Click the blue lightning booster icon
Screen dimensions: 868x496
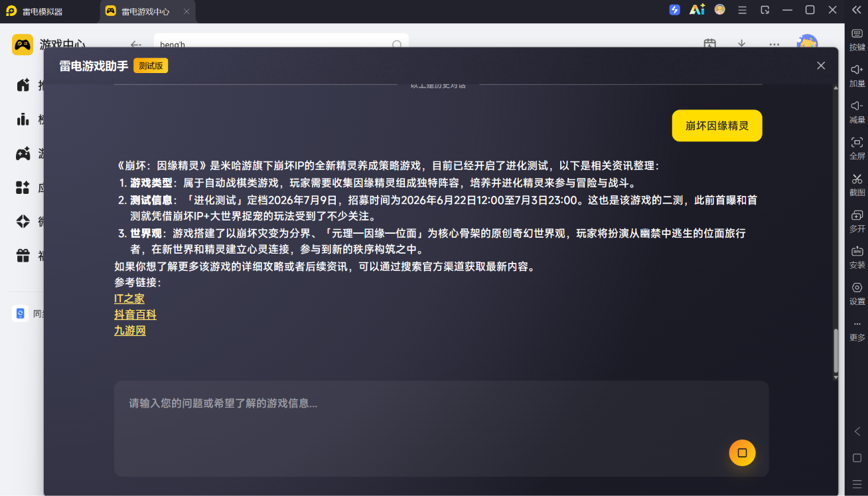[674, 10]
